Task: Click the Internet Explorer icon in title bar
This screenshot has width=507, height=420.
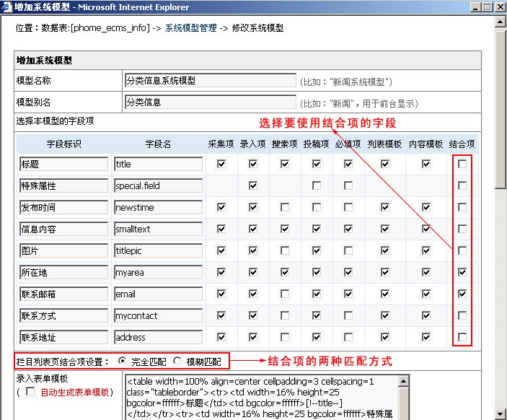Action: (x=6, y=7)
